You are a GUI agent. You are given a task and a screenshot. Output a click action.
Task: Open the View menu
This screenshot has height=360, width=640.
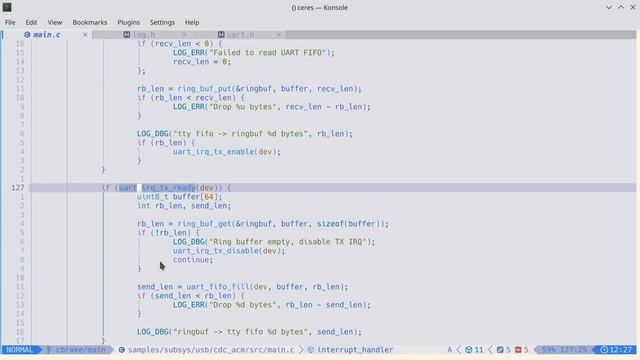[55, 22]
